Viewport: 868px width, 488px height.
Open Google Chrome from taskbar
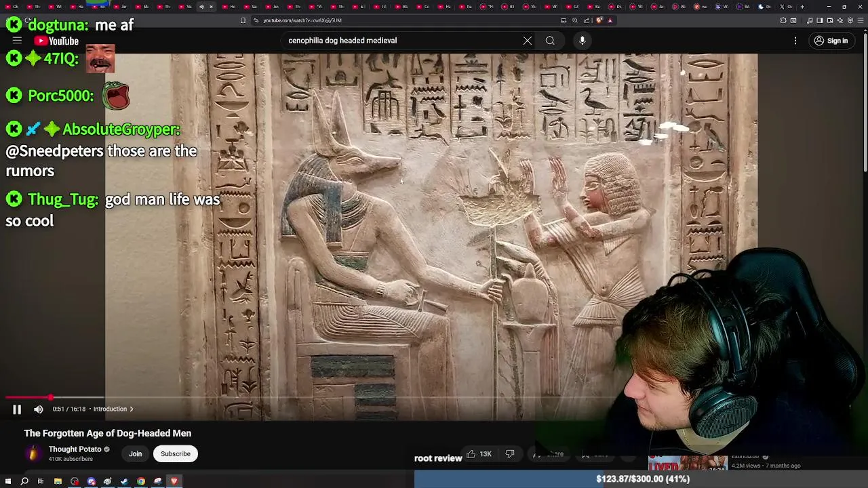[x=141, y=481]
